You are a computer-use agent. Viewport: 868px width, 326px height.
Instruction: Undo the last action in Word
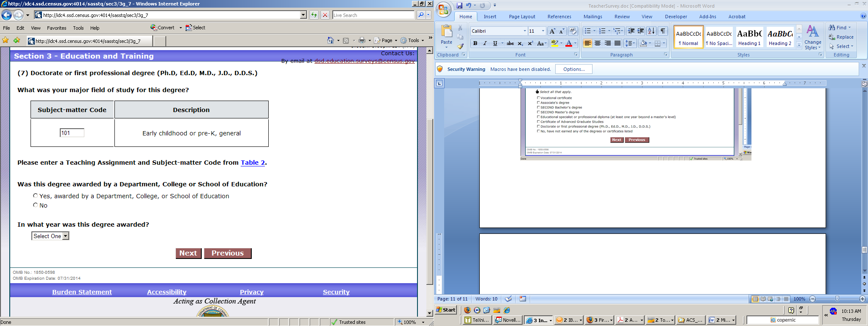[469, 6]
